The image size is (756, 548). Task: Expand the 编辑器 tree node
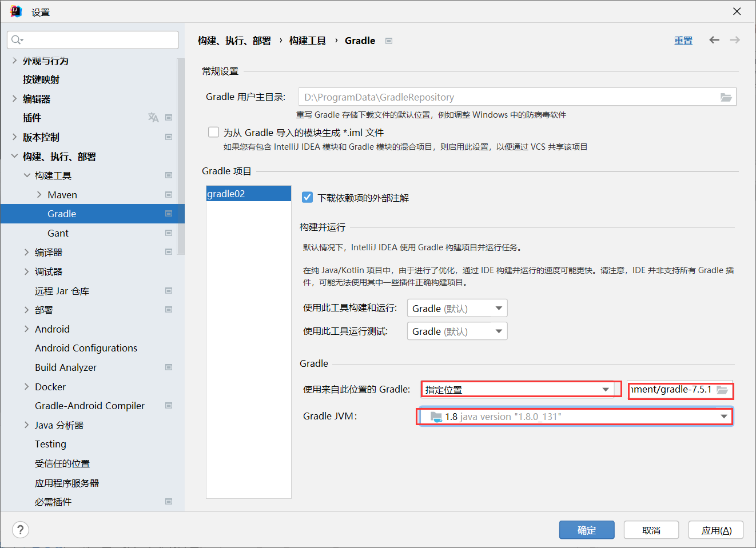(x=14, y=98)
